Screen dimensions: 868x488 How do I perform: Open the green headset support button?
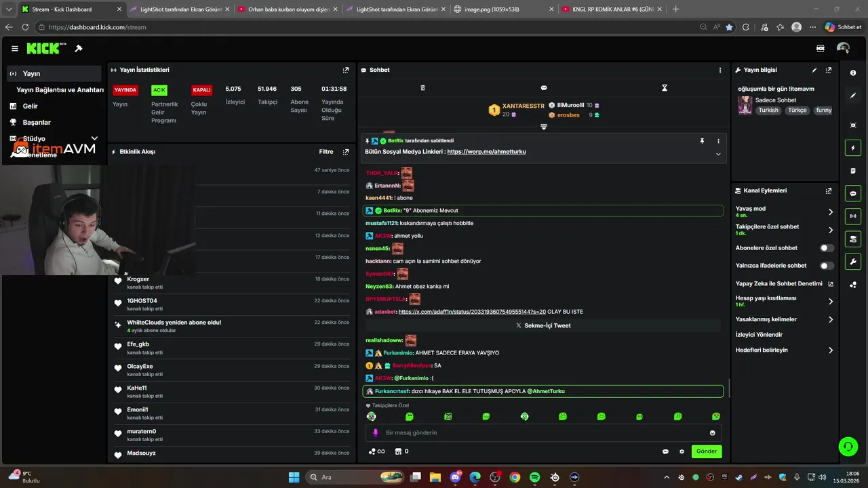848,446
